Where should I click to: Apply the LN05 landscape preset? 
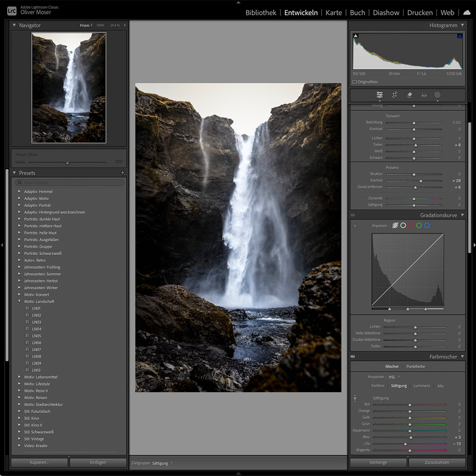(37, 336)
